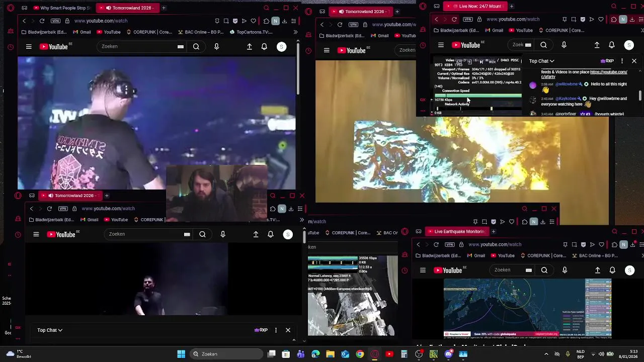This screenshot has height=362, width=644.
Task: Click voice search mic in Earthquake Monitoring window
Action: 565,270
